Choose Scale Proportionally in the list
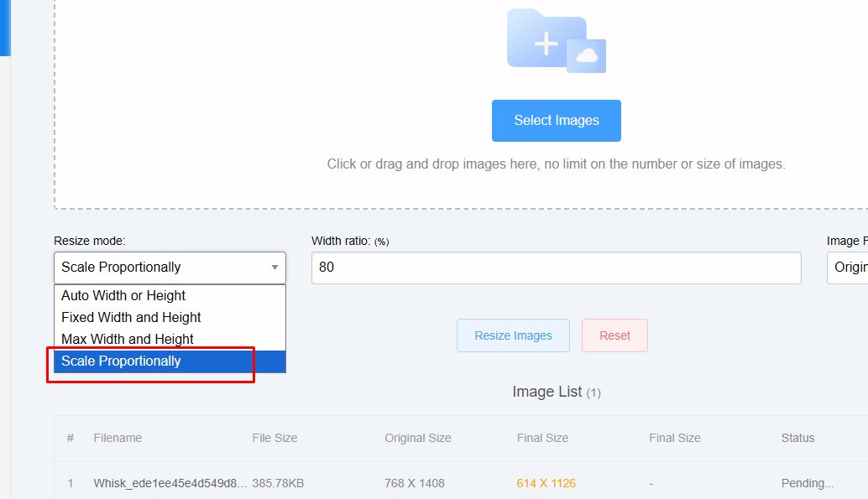The image size is (868, 499). click(x=170, y=361)
